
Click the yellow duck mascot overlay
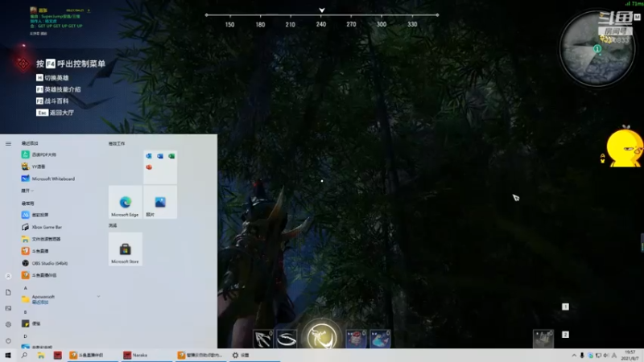[x=625, y=147]
